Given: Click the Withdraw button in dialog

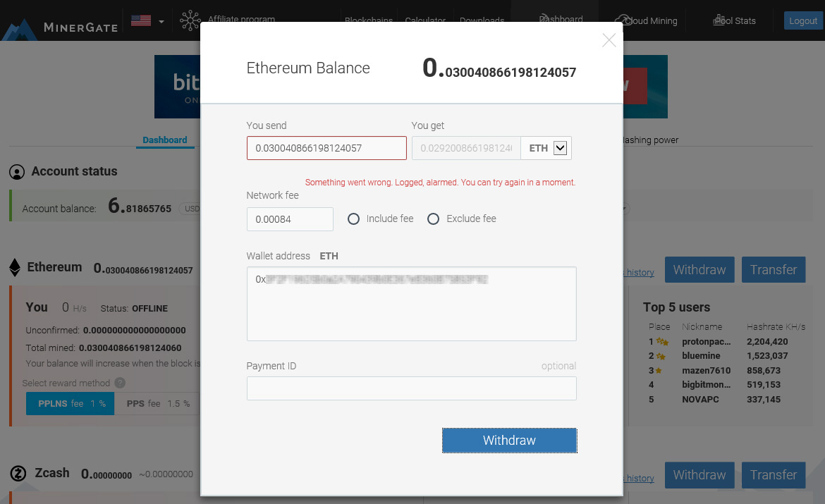Looking at the screenshot, I should tap(509, 441).
